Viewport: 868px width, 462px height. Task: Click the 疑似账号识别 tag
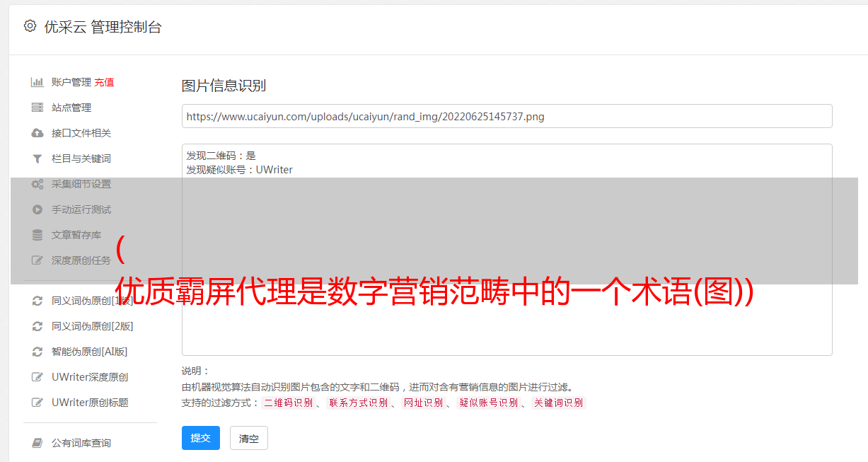coord(488,403)
